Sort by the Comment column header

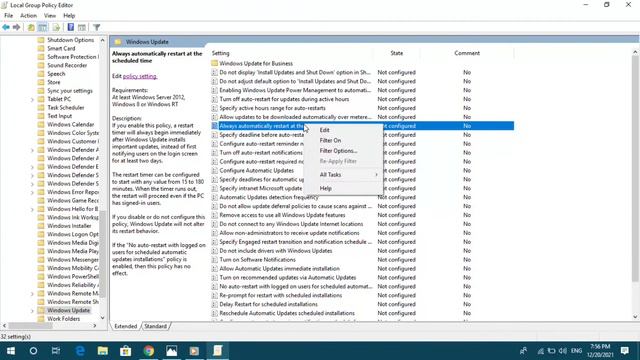(x=467, y=53)
